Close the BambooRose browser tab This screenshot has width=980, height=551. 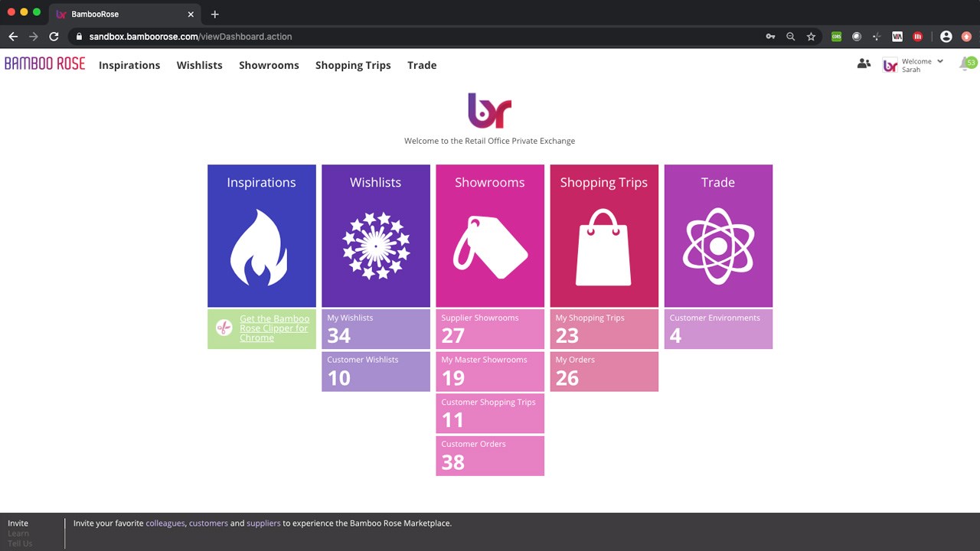tap(191, 14)
